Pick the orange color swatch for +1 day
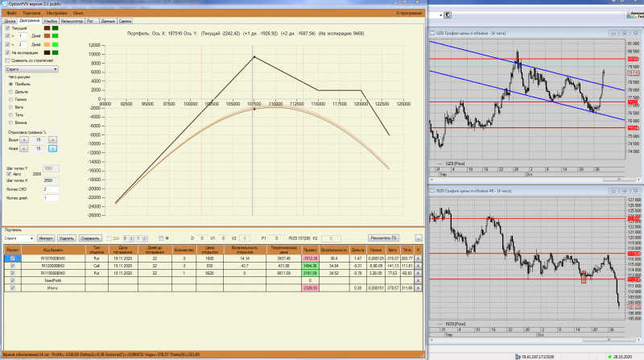Image resolution: width=644 pixels, height=360 pixels. [x=47, y=36]
